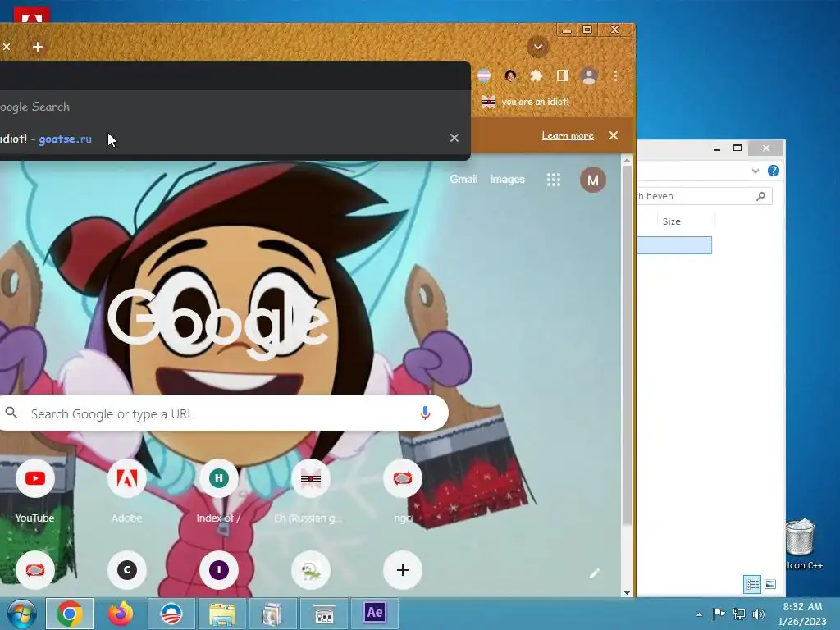Select the highlighted file row in Explorer
This screenshot has height=630, width=840.
click(674, 245)
